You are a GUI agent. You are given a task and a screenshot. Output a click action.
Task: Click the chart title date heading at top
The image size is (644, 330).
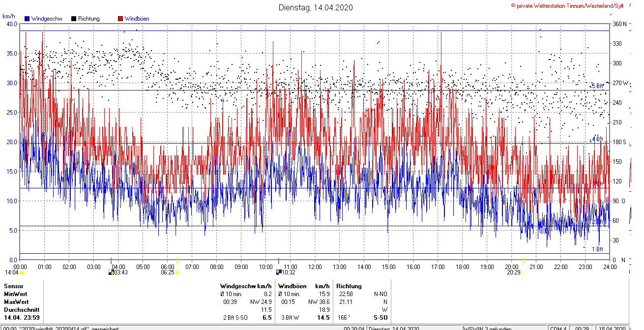tap(316, 7)
